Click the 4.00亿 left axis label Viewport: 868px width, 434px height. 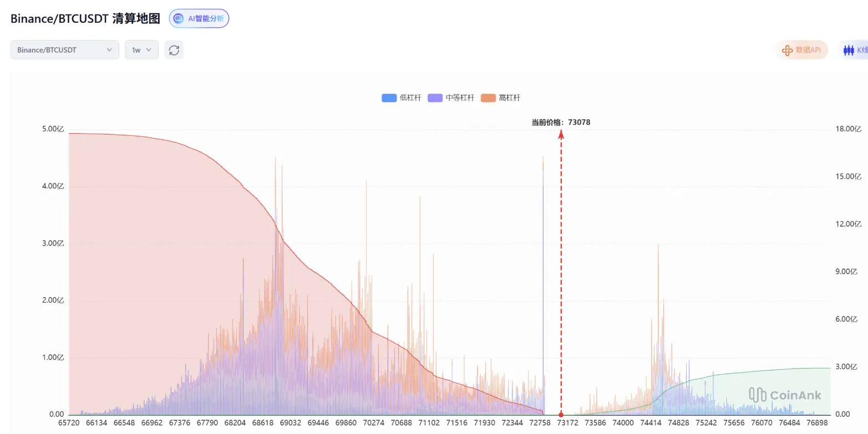click(53, 186)
